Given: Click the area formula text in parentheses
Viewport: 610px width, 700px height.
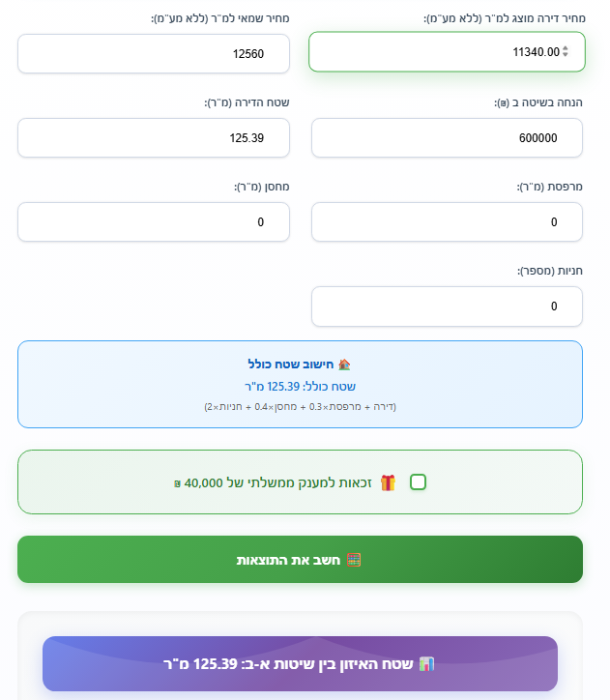Looking at the screenshot, I should point(300,406).
